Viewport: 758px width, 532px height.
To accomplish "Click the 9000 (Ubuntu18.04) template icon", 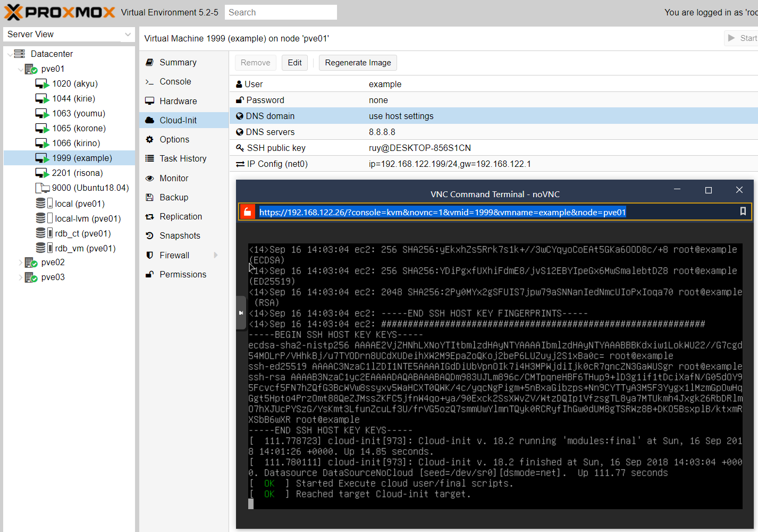I will (x=42, y=188).
